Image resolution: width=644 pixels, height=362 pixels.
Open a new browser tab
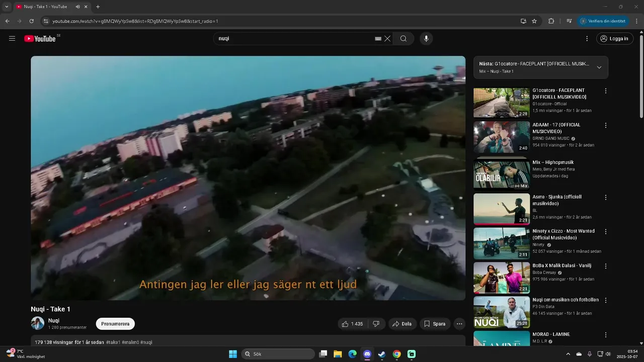[98, 7]
